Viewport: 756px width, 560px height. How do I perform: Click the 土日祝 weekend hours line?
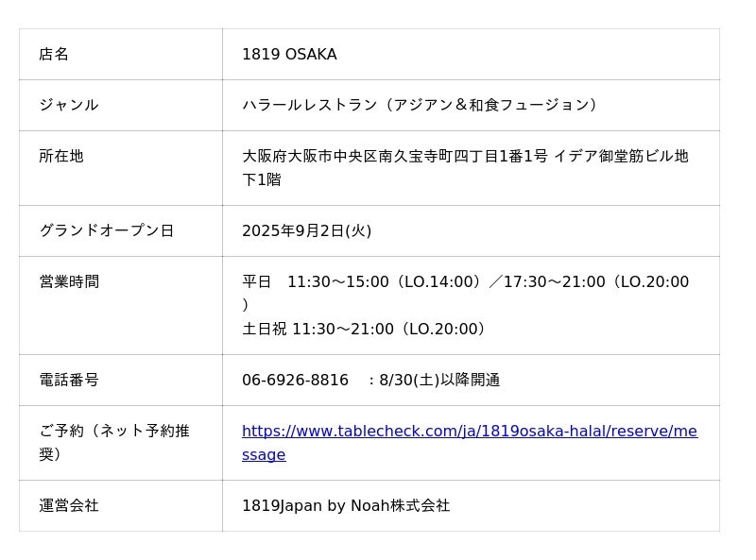click(x=365, y=330)
